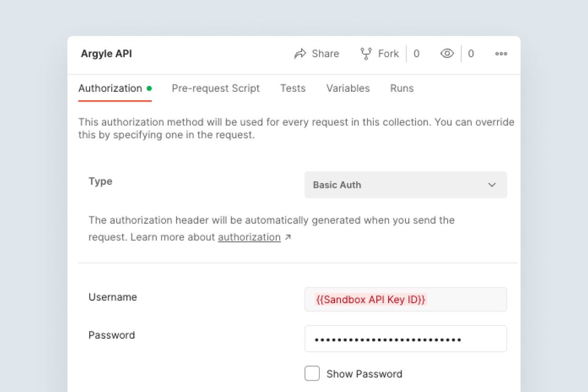Click the eye watch icon
Viewport: 588px width, 392px height.
(x=447, y=54)
